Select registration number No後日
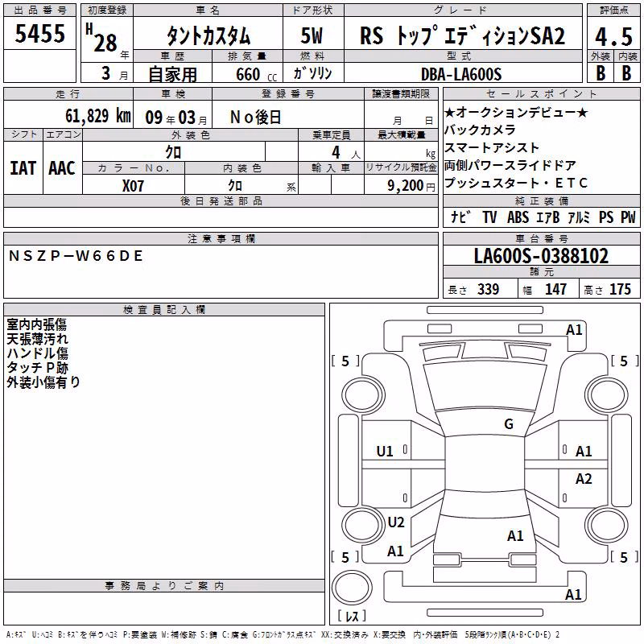This screenshot has height=644, width=644. [x=255, y=118]
